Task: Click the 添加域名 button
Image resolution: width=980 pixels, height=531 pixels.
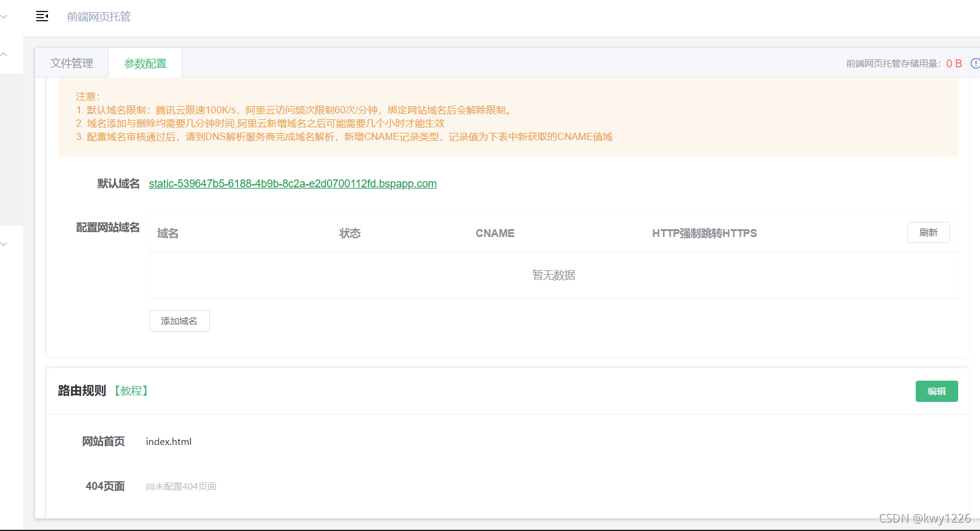Action: (x=180, y=321)
